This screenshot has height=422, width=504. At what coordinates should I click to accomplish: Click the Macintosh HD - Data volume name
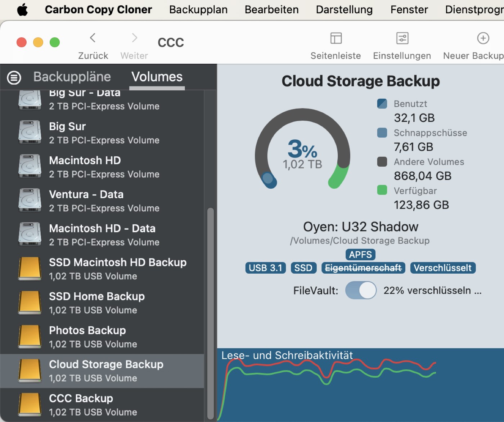click(x=102, y=228)
